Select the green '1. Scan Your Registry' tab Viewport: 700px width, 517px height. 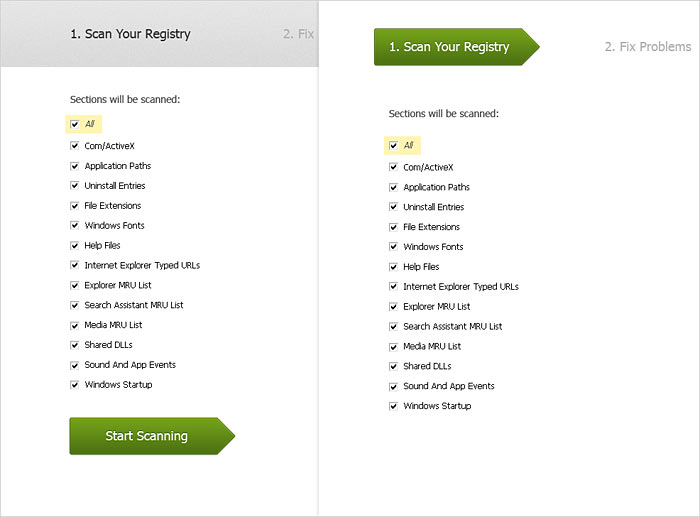click(x=449, y=47)
